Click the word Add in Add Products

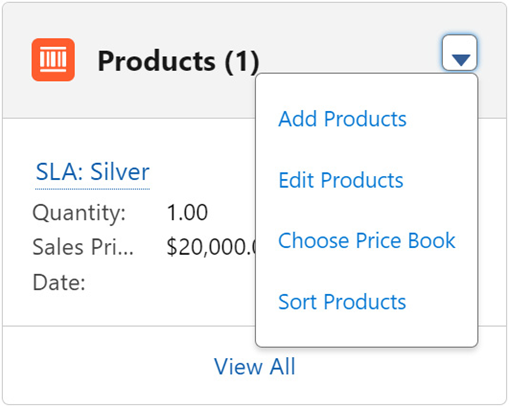[x=298, y=119]
